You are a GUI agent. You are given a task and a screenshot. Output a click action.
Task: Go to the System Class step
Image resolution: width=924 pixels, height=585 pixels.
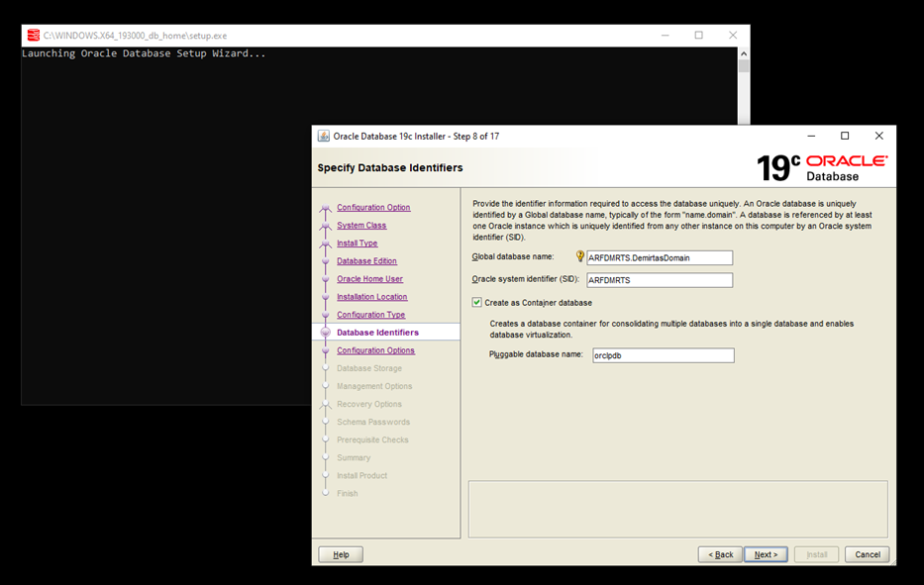point(361,225)
